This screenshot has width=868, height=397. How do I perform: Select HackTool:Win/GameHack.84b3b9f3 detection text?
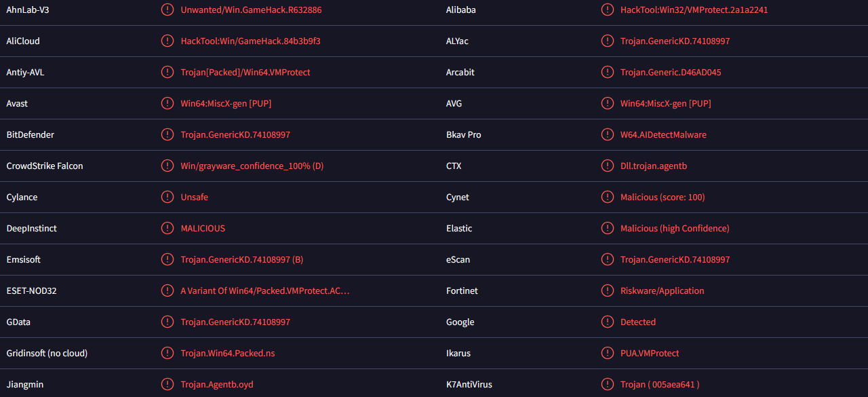tap(251, 41)
